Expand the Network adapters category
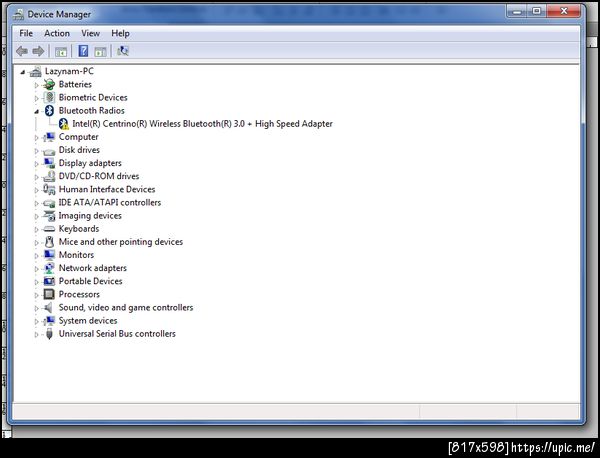Viewport: 600px width, 458px height. 36,269
